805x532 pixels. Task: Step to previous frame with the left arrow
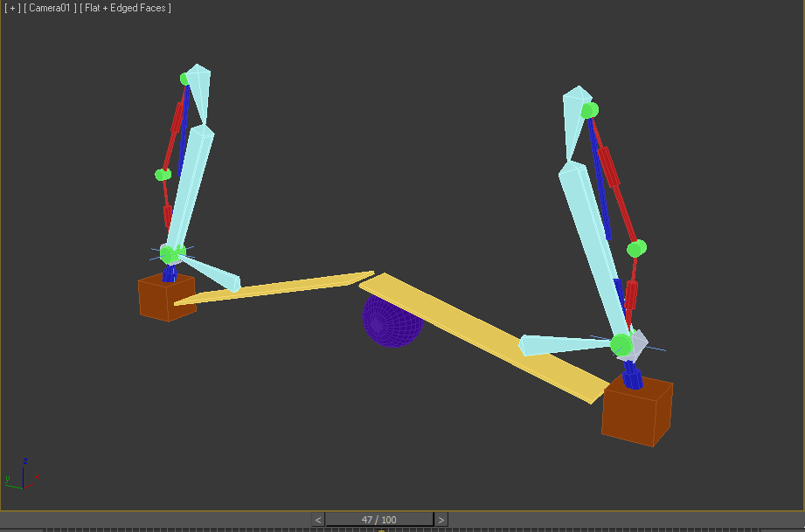(x=318, y=520)
